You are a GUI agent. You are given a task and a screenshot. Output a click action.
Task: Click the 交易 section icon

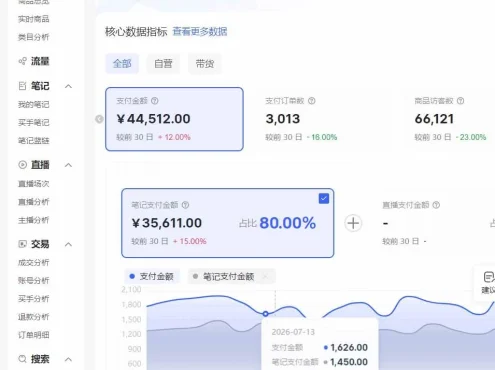tap(22, 244)
